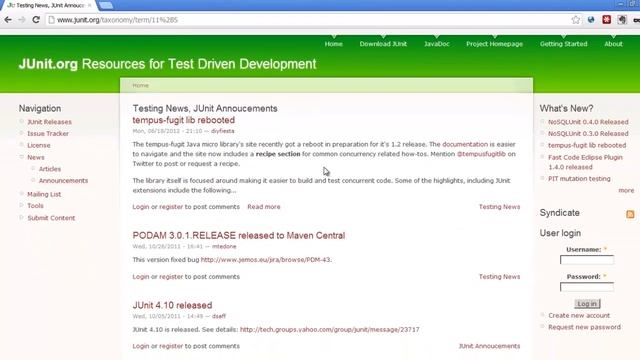Click the globe extension icon
The width and height of the screenshot is (640, 360).
[591, 20]
